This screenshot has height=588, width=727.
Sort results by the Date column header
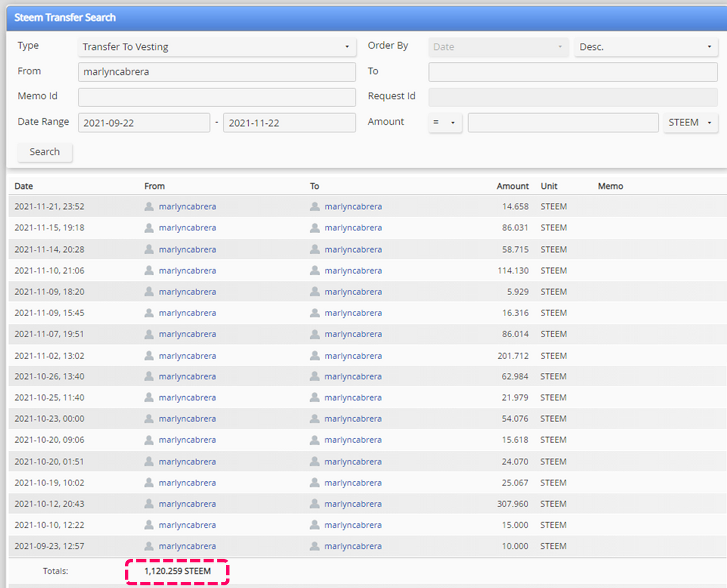24,186
